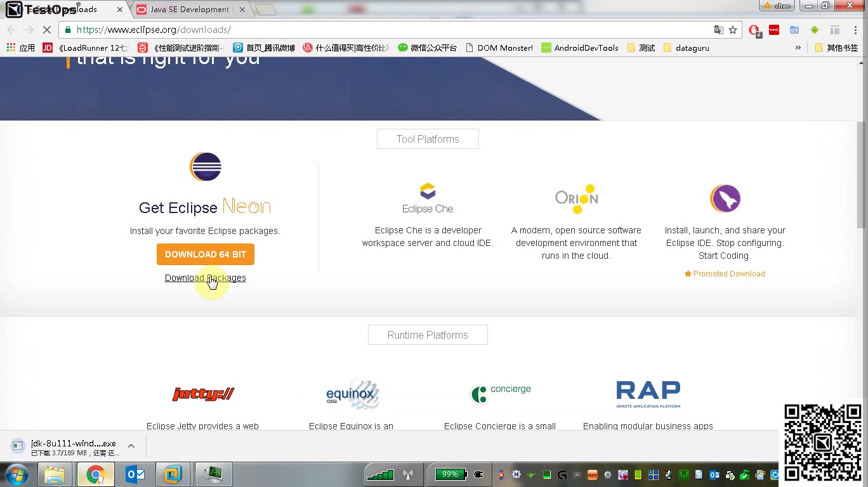Close the Java SE Development tab
Image resolution: width=868 pixels, height=487 pixels.
[242, 10]
